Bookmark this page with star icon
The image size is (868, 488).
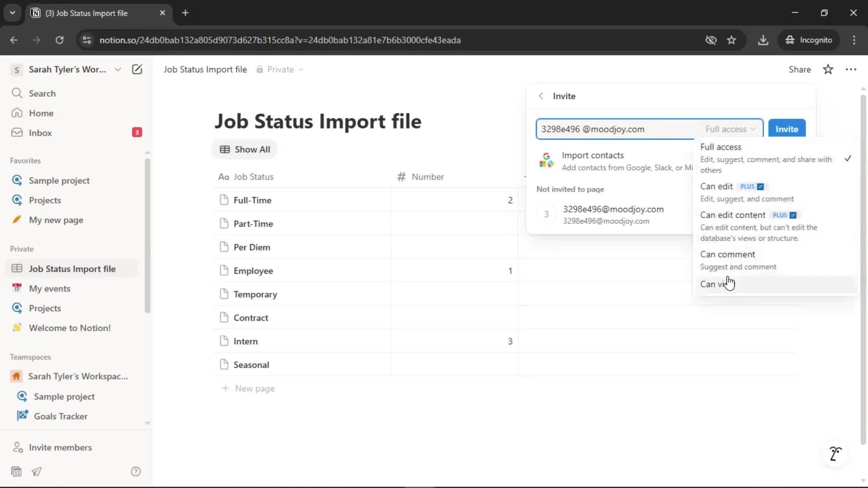[x=731, y=40]
